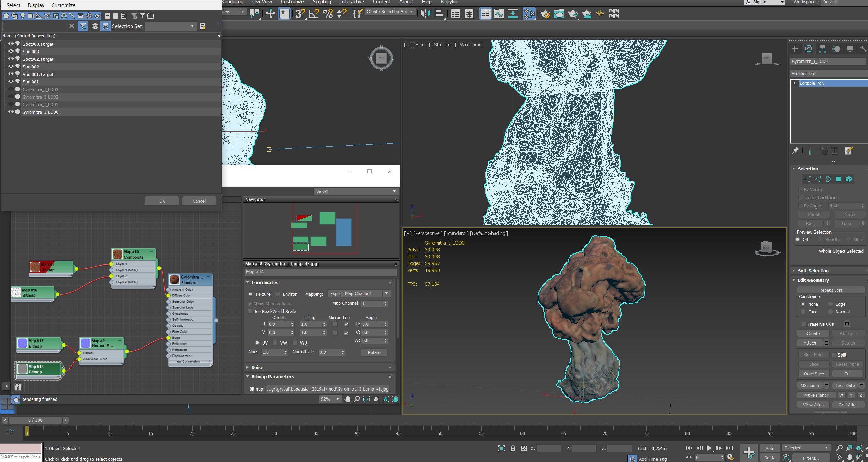Click Pin Stack icon under modifier list
The image size is (868, 462).
click(x=795, y=150)
